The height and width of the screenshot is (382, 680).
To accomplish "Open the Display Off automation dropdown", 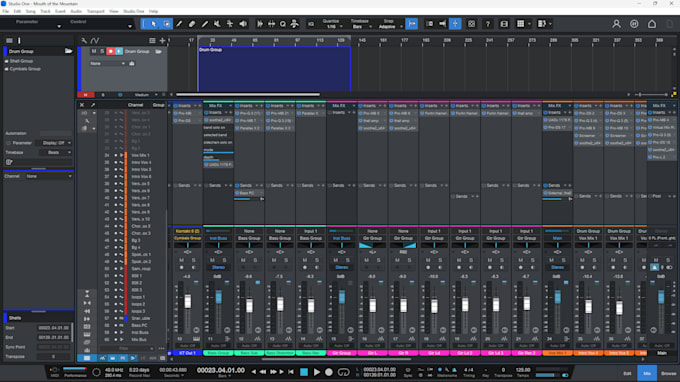I will [56, 143].
